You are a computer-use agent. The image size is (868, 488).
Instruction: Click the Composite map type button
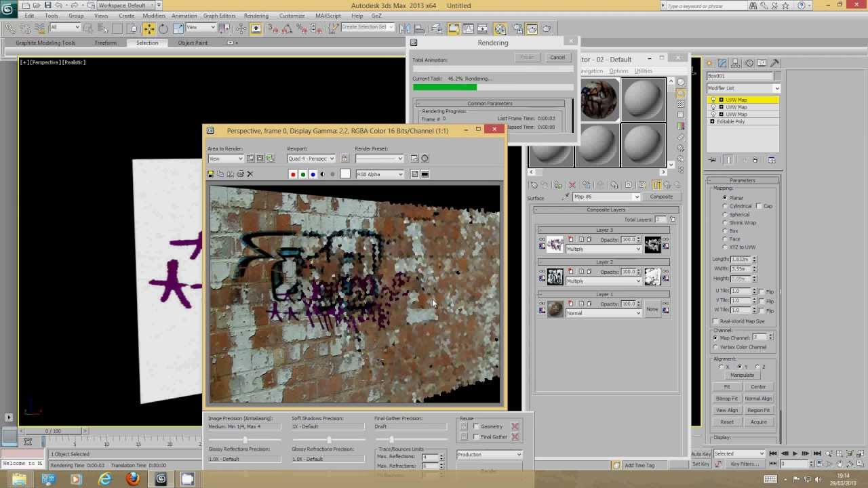[661, 197]
